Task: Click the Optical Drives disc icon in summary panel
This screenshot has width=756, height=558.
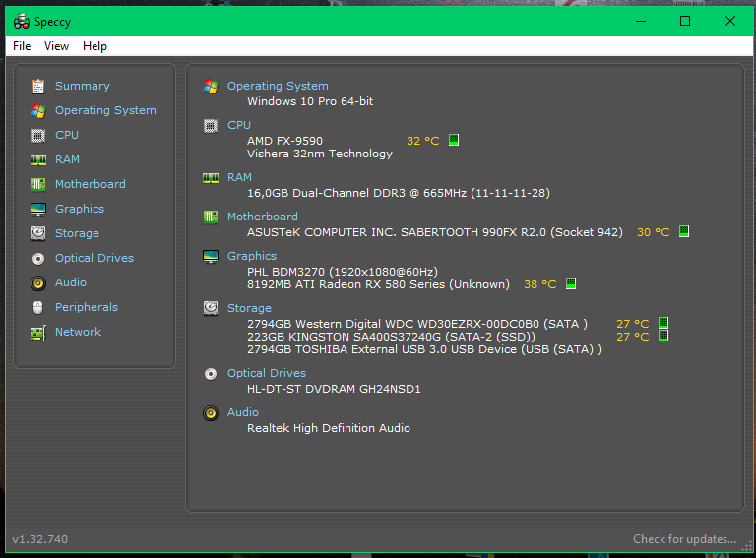Action: (x=211, y=374)
